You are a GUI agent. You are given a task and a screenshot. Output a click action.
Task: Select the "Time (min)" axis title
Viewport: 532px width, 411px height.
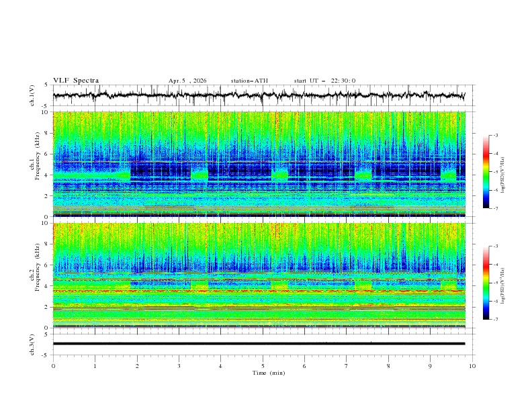coord(269,373)
